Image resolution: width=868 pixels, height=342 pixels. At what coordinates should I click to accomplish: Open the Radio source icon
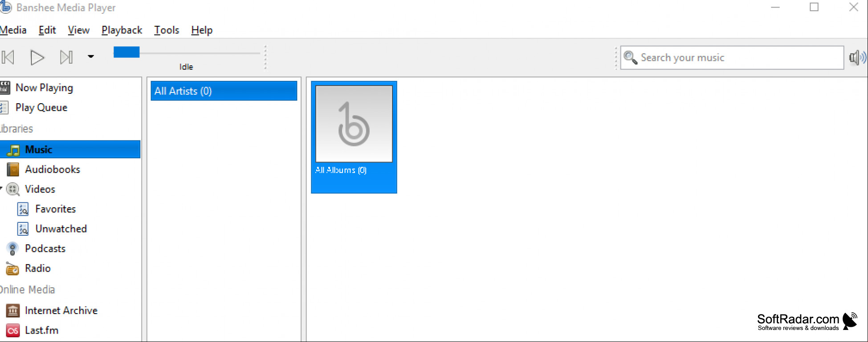12,269
